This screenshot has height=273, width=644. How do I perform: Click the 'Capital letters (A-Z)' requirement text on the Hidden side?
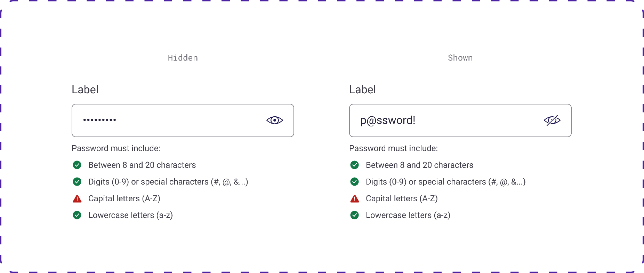[x=125, y=198]
